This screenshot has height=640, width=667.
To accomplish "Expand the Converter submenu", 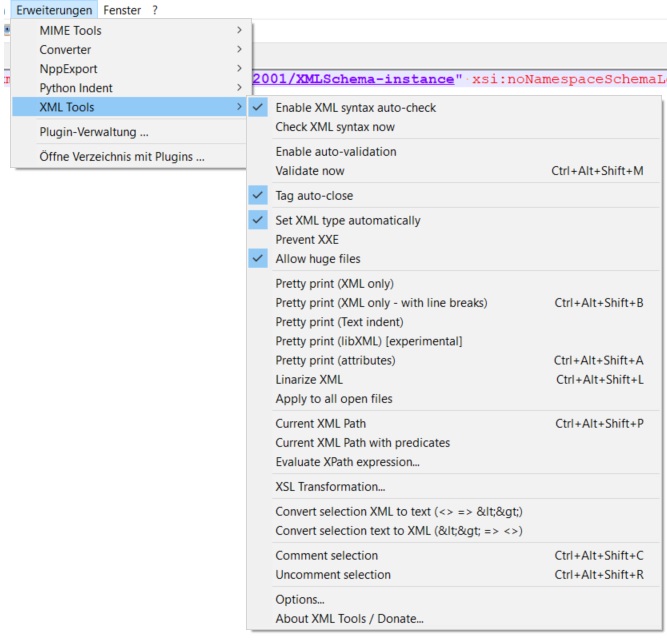I will click(x=129, y=50).
